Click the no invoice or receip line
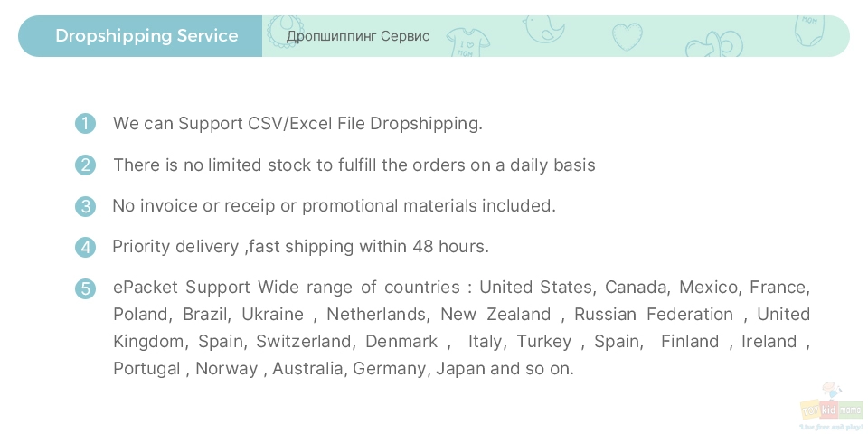 click(334, 206)
